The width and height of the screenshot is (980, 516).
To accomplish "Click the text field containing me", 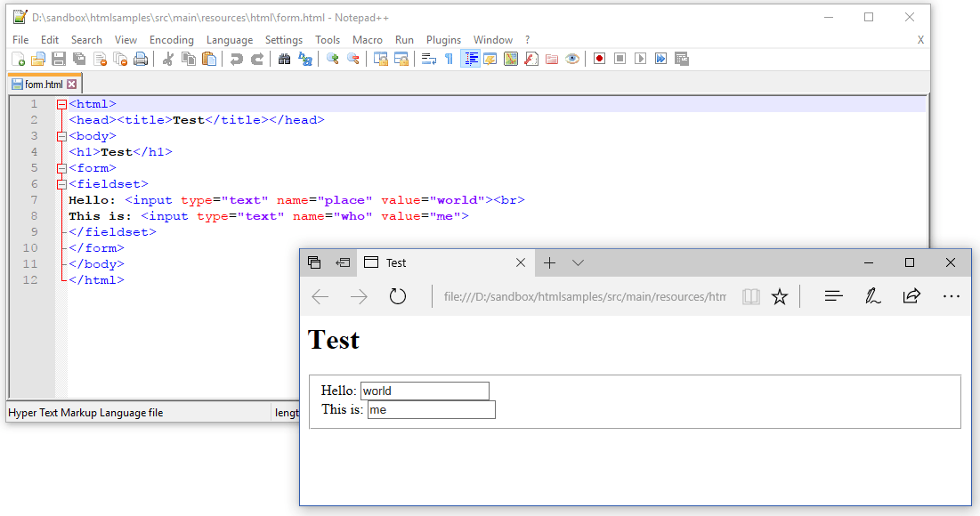I will 432,409.
